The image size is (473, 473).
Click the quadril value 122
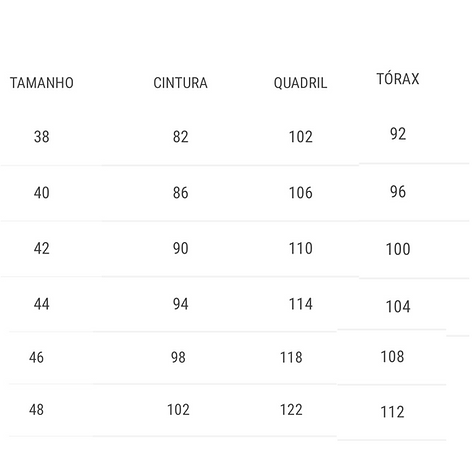291,410
